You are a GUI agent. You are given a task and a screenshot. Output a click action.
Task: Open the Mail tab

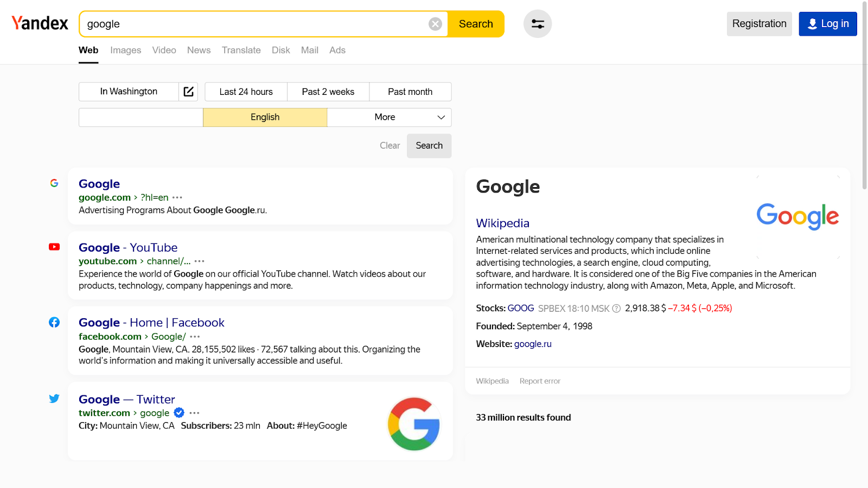click(310, 50)
